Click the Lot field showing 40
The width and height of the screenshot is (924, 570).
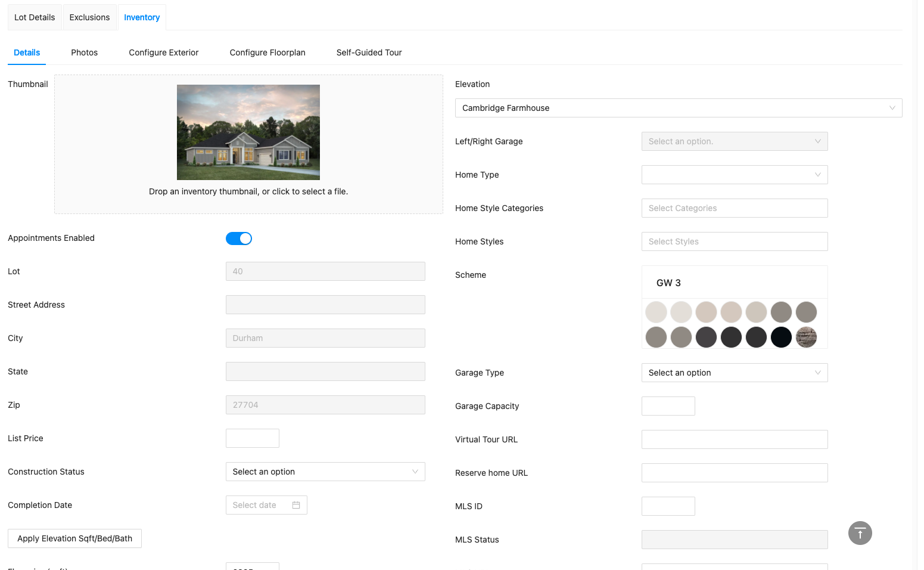pyautogui.click(x=325, y=271)
